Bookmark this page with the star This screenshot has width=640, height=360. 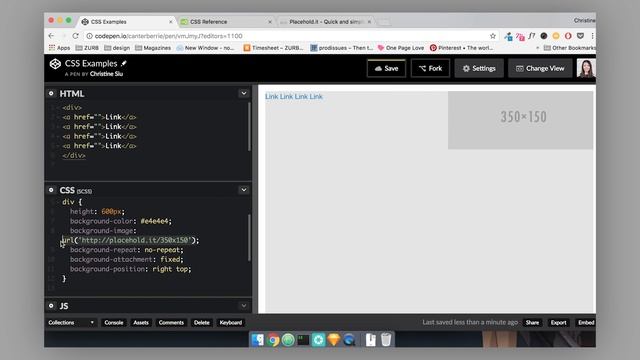tap(493, 36)
